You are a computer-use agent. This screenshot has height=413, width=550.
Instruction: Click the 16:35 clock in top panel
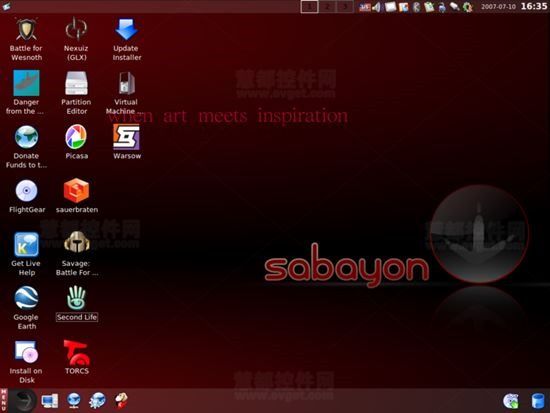(534, 6)
